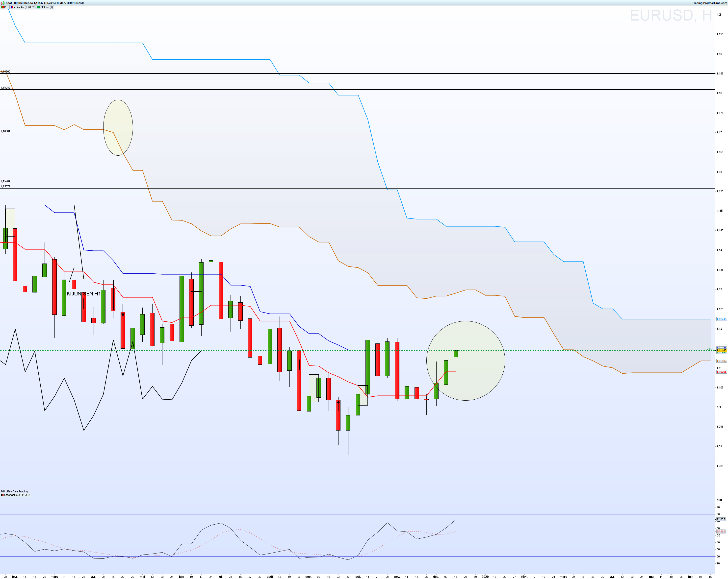
Task: Click the 1,15704 horizontal line label
Action: click(5, 181)
